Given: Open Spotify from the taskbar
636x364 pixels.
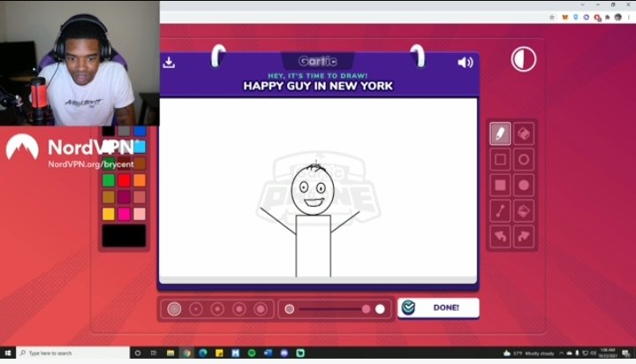Looking at the screenshot, I should click(x=252, y=353).
